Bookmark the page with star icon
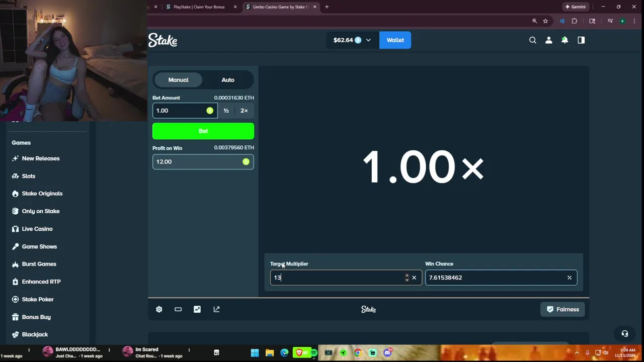This screenshot has width=644, height=362. (545, 21)
